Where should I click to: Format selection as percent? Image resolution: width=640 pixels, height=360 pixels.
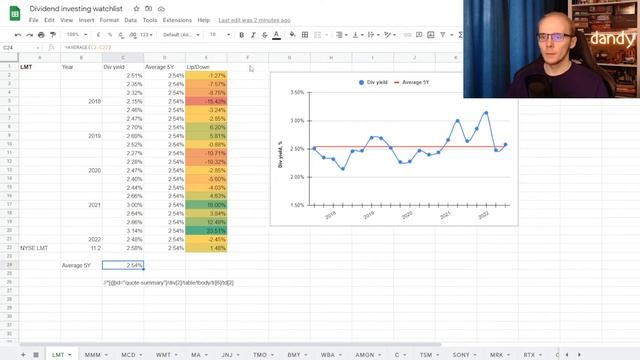pyautogui.click(x=110, y=35)
